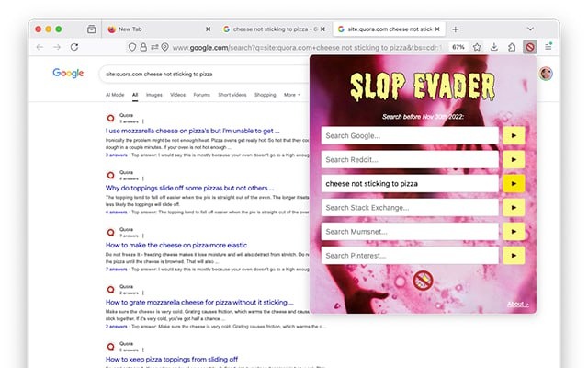Select the AI Mode search tab

tap(115, 95)
